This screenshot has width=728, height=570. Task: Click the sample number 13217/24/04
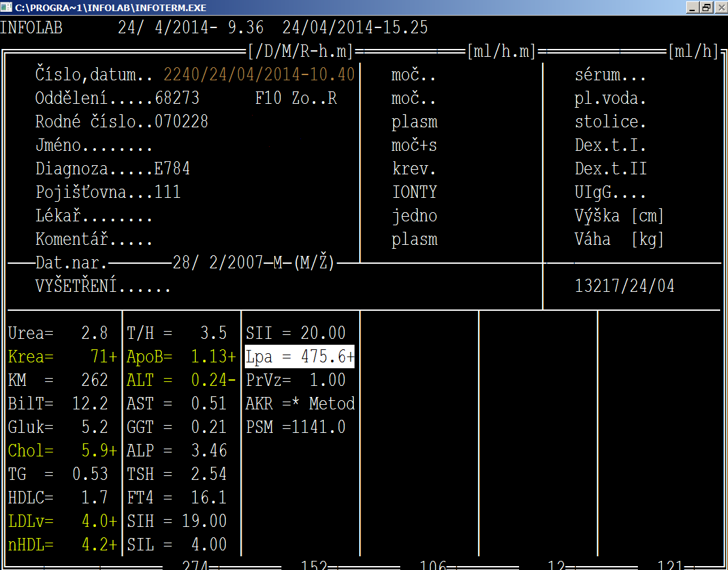coord(624,286)
